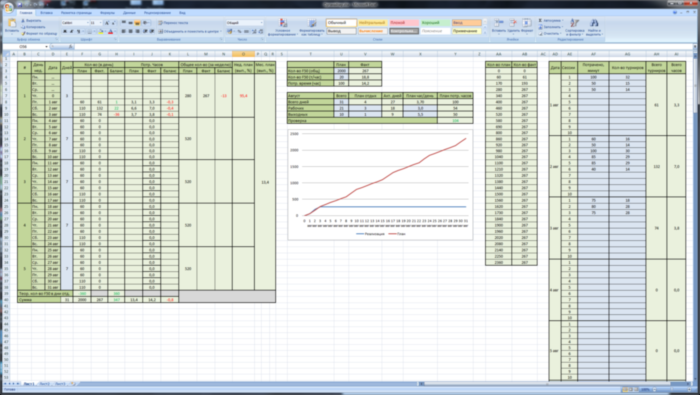Toggle bold formatting in Font group
The width and height of the screenshot is (700, 395).
click(x=65, y=32)
